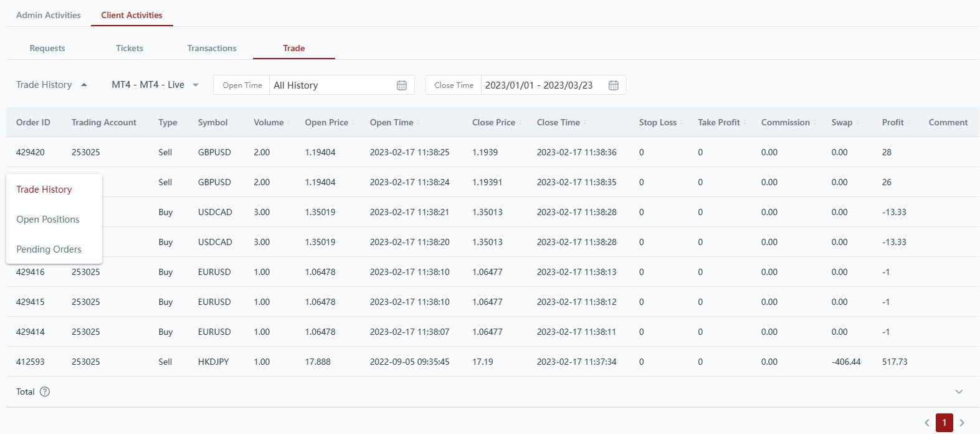Open the Open Time calendar picker icon
The image size is (980, 434).
click(x=402, y=85)
